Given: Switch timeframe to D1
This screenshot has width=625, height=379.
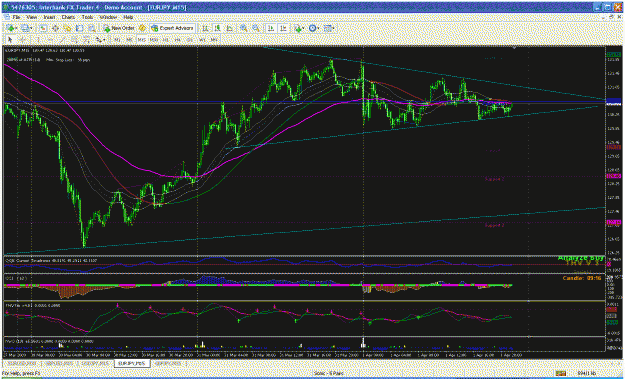Looking at the screenshot, I should (x=190, y=39).
